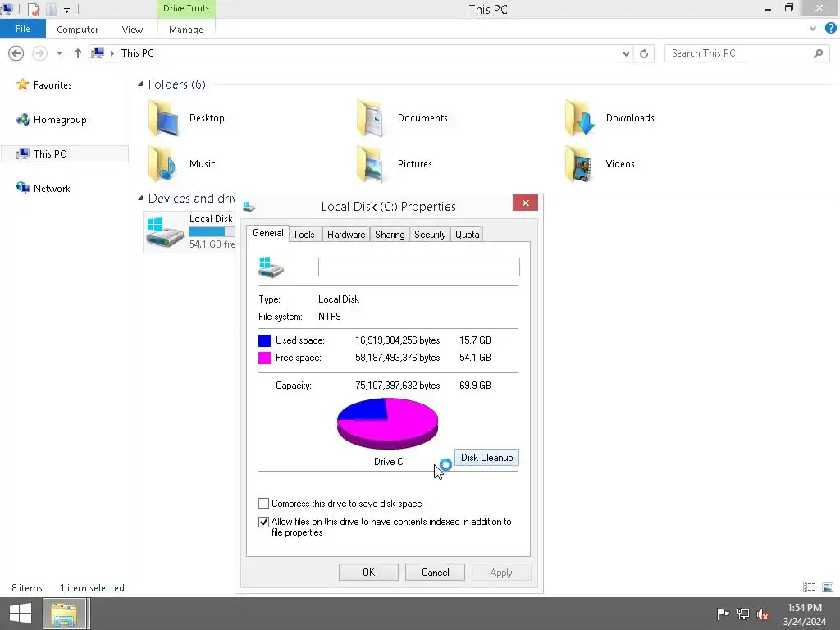Image resolution: width=840 pixels, height=630 pixels.
Task: Click the Network icon in sidebar
Action: [22, 188]
